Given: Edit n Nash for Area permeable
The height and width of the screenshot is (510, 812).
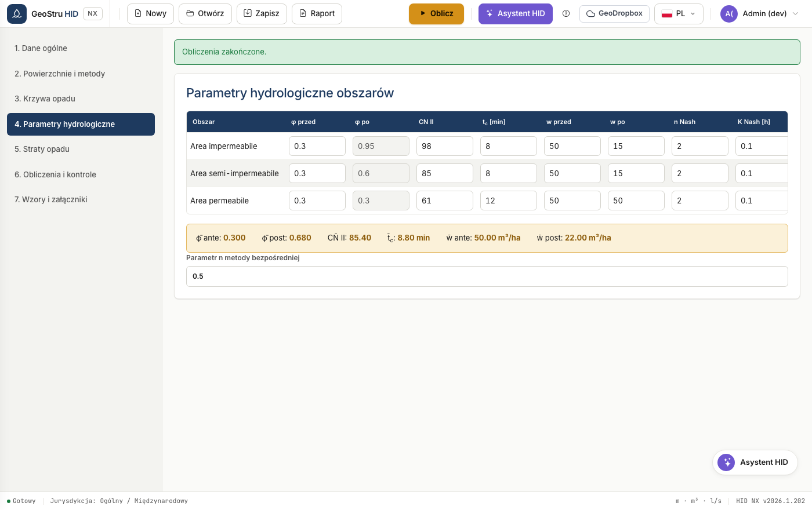Looking at the screenshot, I should click(x=700, y=201).
